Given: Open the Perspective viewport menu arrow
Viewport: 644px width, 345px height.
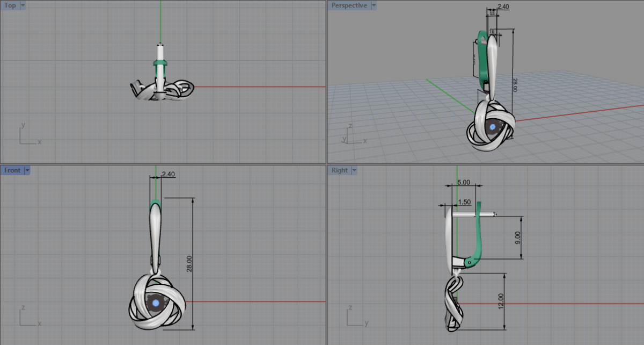Looking at the screenshot, I should pyautogui.click(x=374, y=6).
